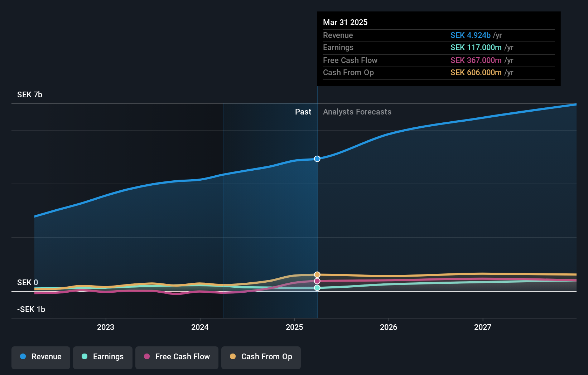Click the Mar 31 2025 tooltip date
This screenshot has width=588, height=375.
click(x=345, y=23)
